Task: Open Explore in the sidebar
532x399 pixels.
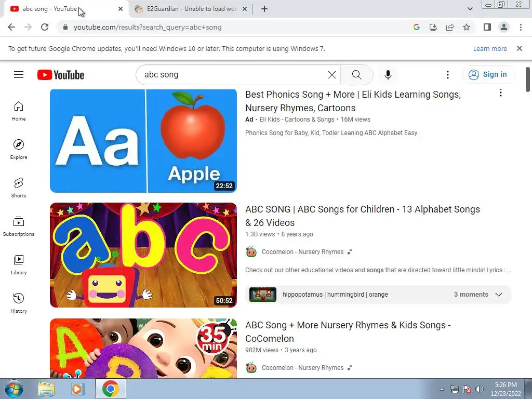Action: pyautogui.click(x=19, y=150)
